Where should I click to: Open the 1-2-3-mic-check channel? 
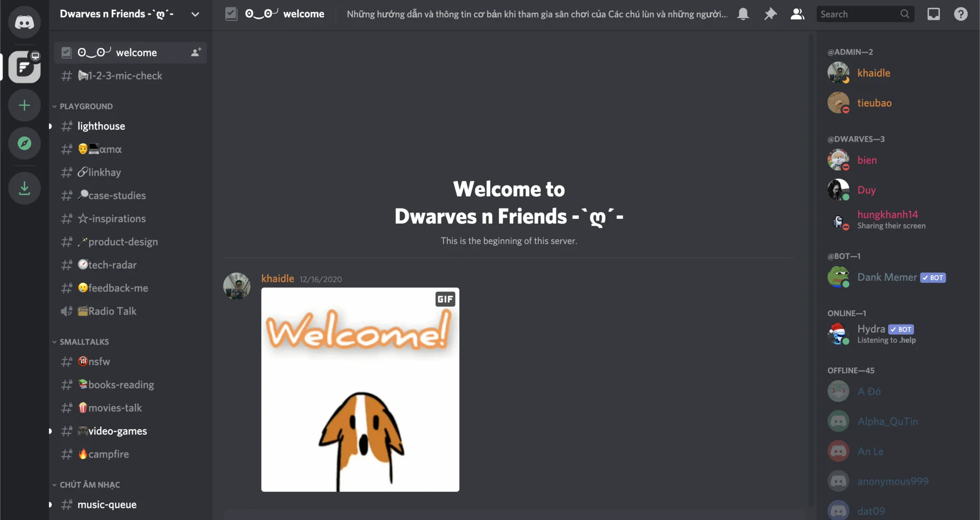[x=131, y=76]
